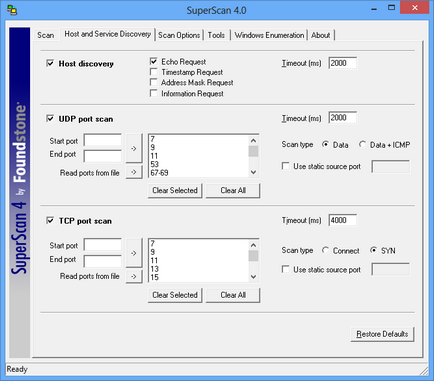
Task: Select TCP scan type Connect
Action: [x=325, y=250]
